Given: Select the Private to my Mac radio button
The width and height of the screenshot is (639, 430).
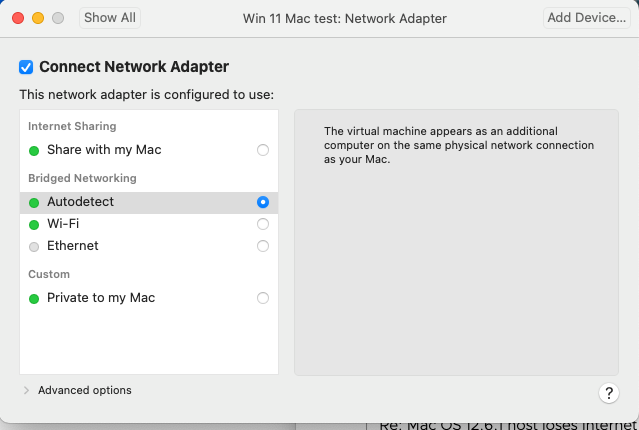Looking at the screenshot, I should click(x=263, y=298).
